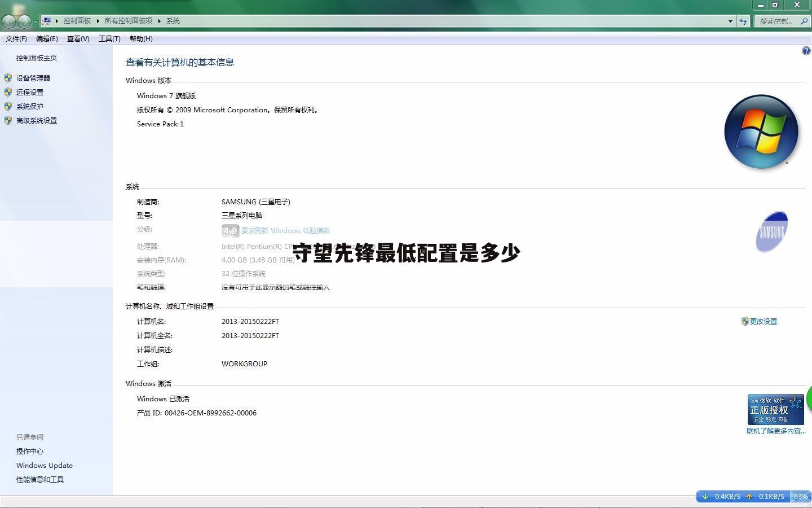Open 要求刷新 Windows 体验指数 link
The image size is (812, 508).
(x=286, y=231)
